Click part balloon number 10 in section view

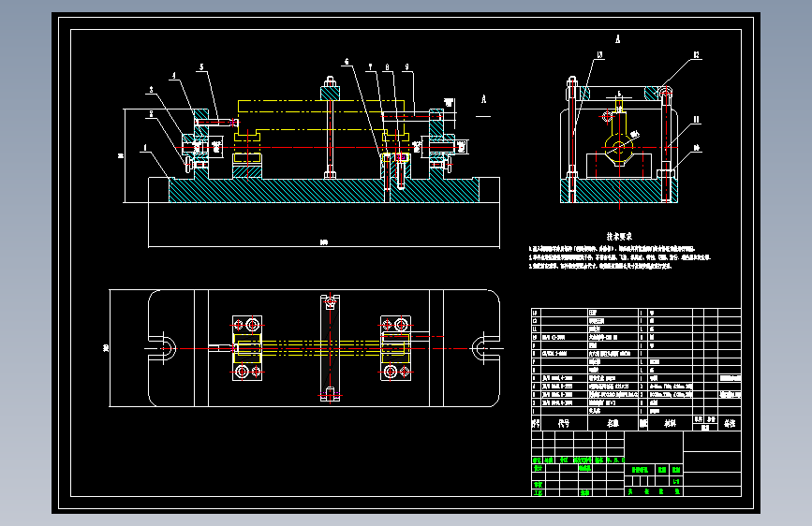click(697, 148)
